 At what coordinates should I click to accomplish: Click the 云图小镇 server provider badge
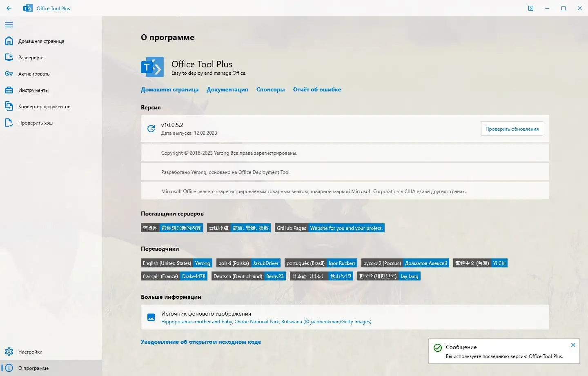pos(239,228)
